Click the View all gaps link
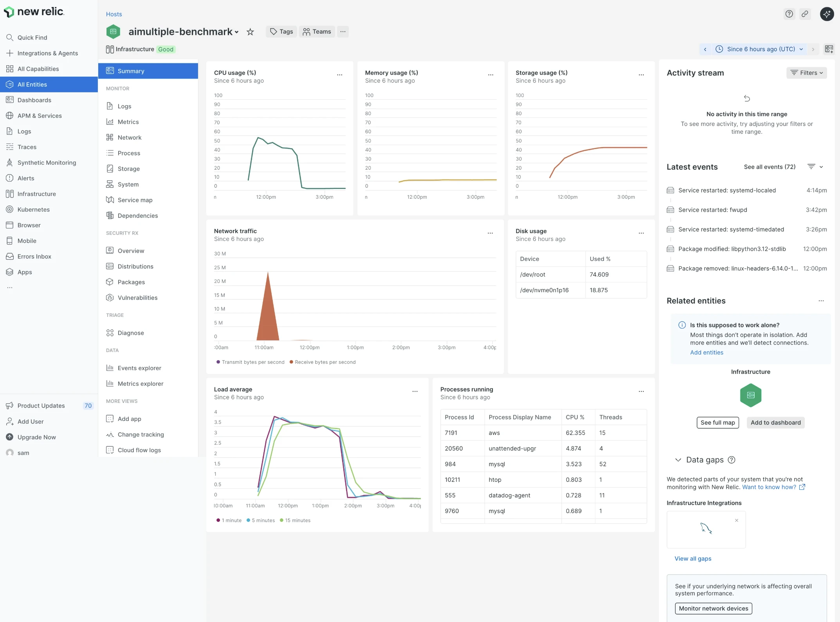 click(693, 559)
